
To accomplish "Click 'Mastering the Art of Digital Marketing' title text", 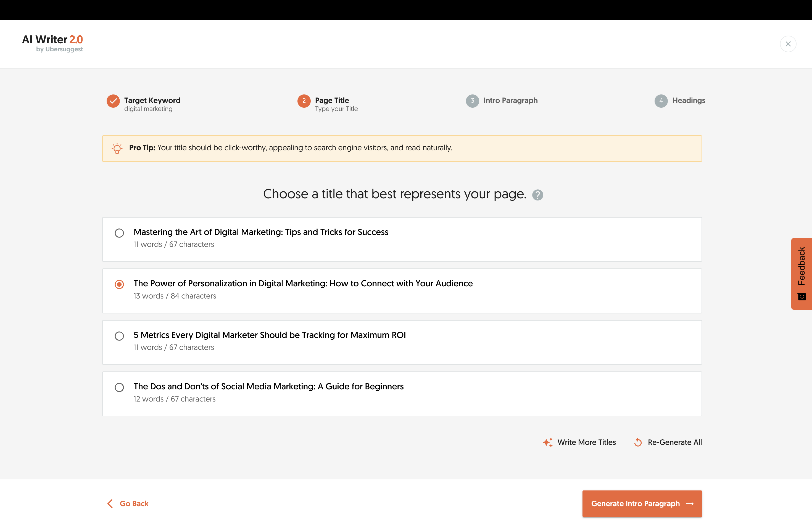I will (261, 232).
